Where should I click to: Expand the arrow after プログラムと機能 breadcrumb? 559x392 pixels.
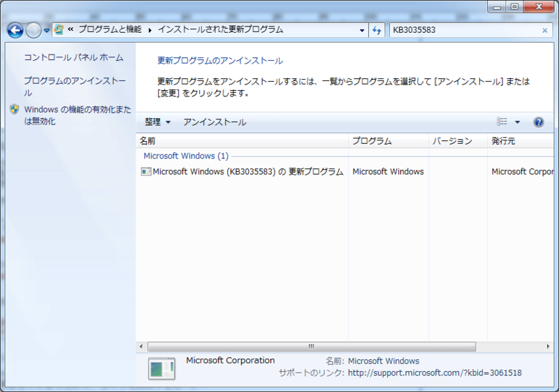coord(150,30)
